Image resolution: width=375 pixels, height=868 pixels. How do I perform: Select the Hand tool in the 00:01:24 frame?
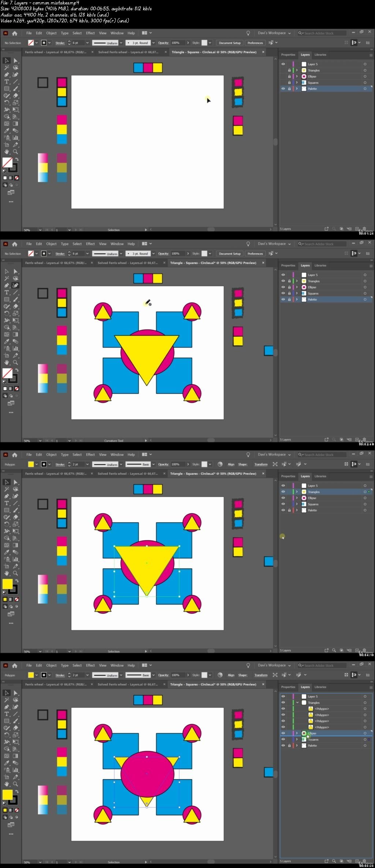pyautogui.click(x=7, y=151)
